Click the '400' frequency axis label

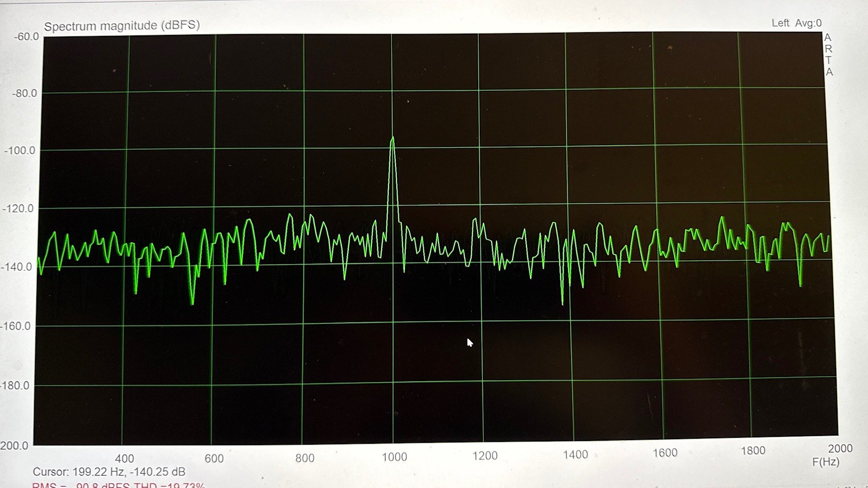pyautogui.click(x=125, y=459)
